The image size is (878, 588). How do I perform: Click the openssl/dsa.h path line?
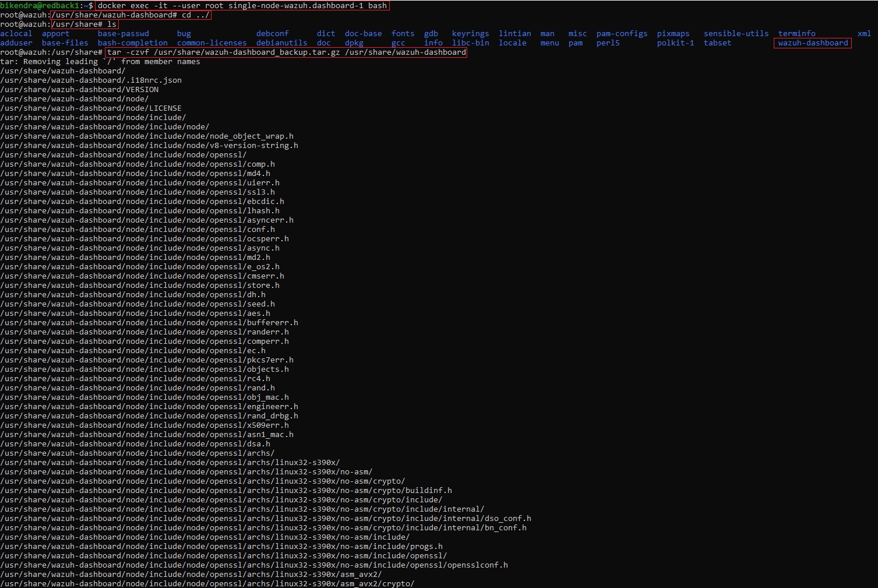[x=135, y=443]
